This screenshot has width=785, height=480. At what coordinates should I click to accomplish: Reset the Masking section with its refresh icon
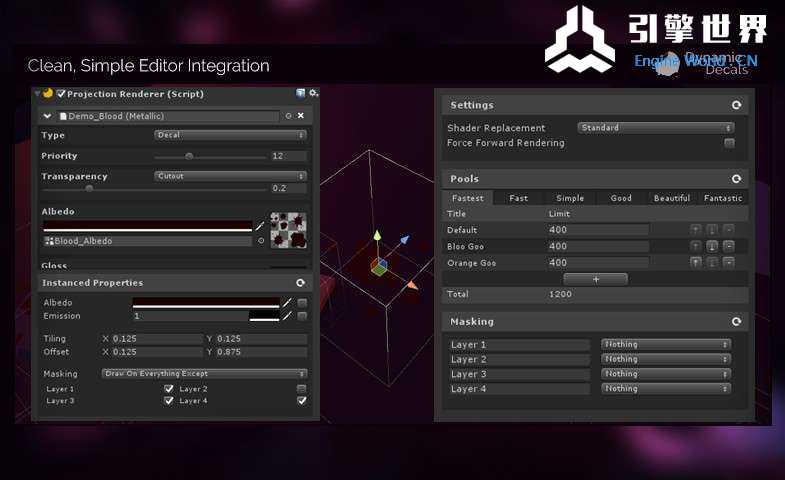[x=737, y=322]
